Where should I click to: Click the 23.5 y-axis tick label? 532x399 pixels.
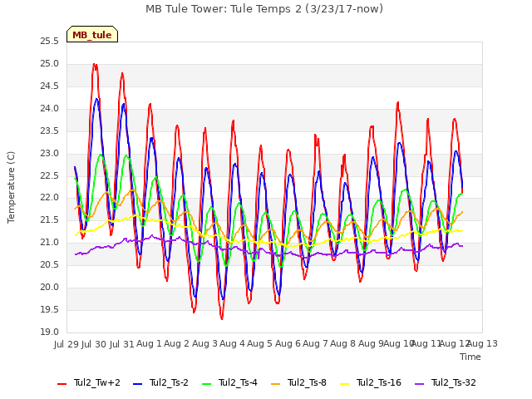point(49,131)
